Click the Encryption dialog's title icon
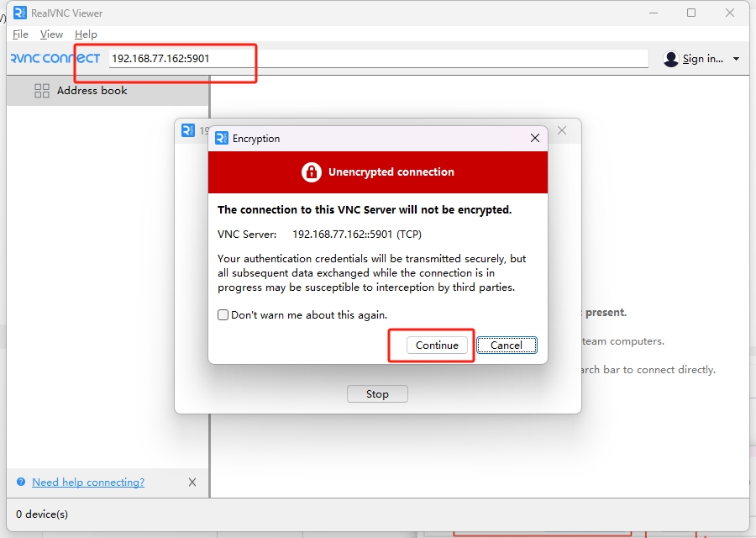756x538 pixels. (x=222, y=138)
